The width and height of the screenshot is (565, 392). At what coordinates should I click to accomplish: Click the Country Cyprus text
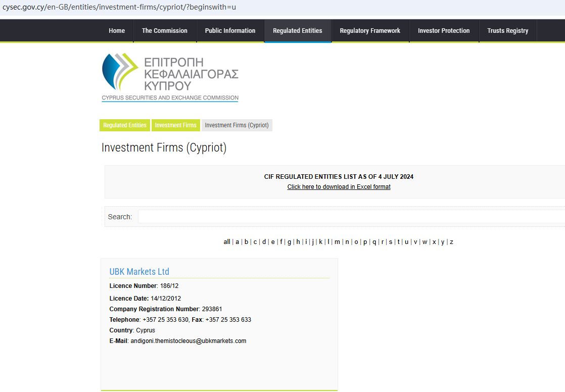tap(132, 330)
